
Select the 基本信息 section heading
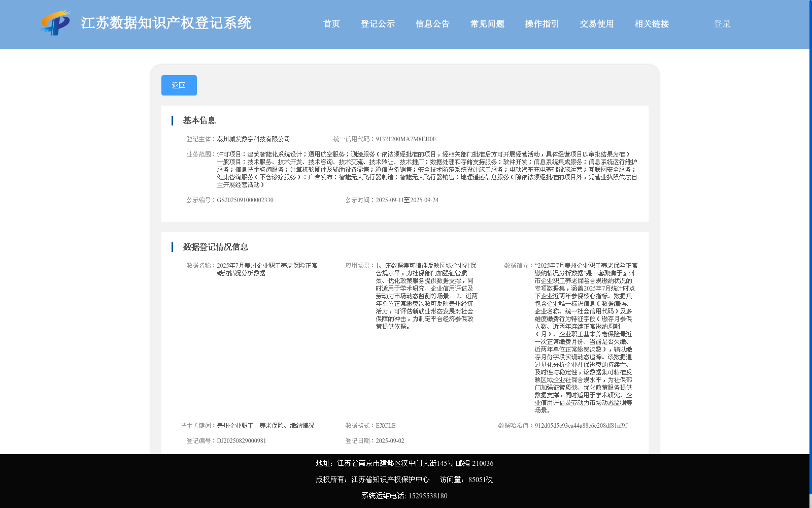199,120
